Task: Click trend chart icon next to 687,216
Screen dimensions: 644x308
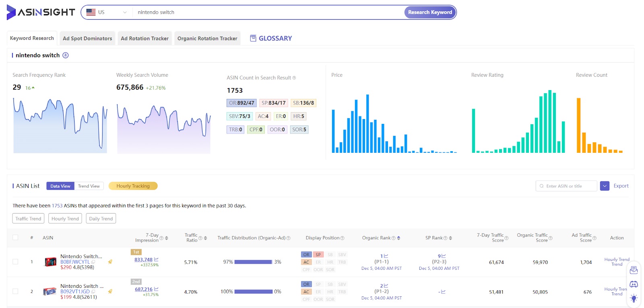Action: (x=156, y=289)
